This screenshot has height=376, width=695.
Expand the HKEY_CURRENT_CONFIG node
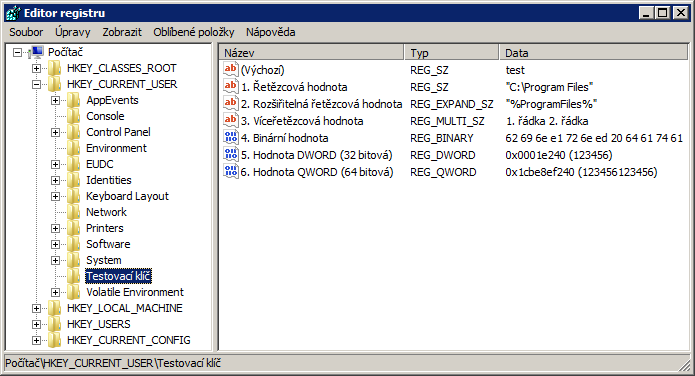36,340
